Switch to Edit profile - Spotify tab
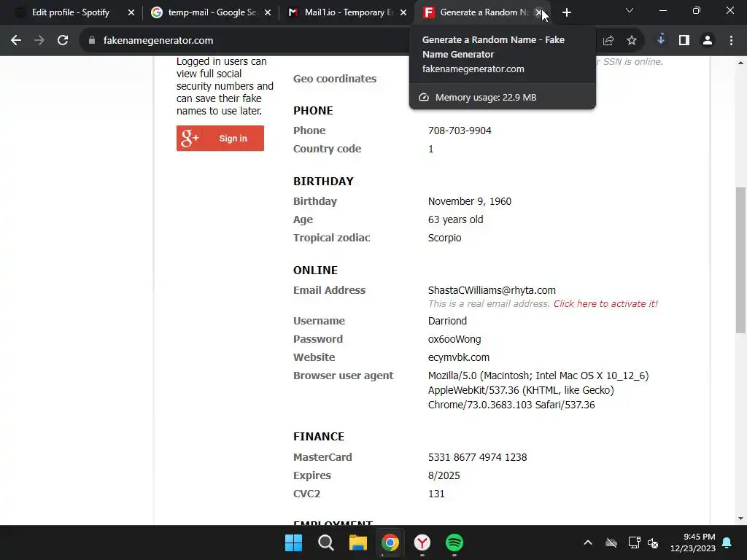747x560 pixels. 71,12
